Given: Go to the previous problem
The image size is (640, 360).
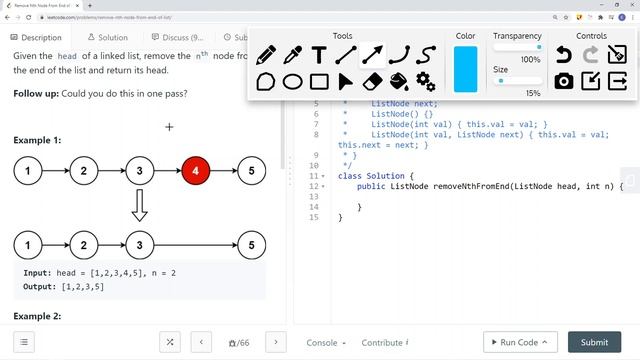Looking at the screenshot, I should click(x=201, y=342).
